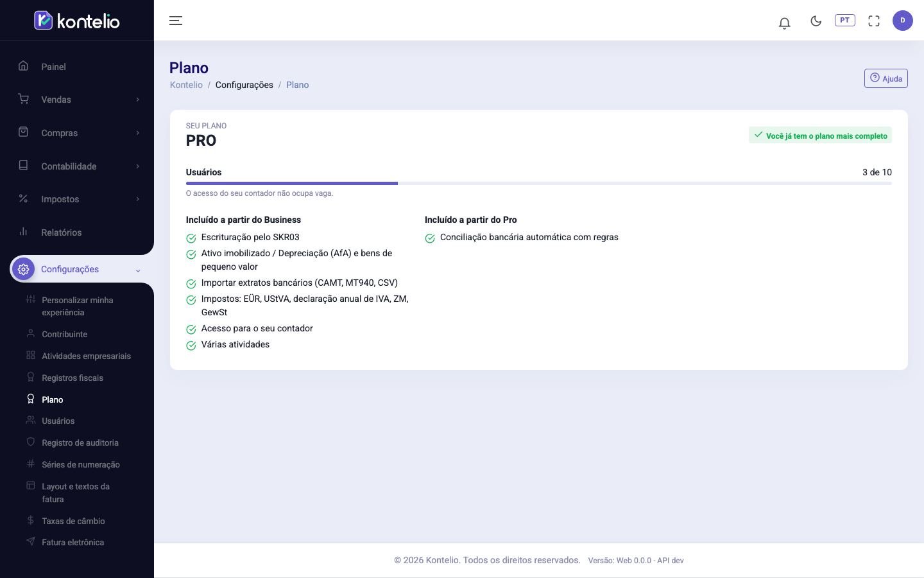Click the Contabilidade book icon
This screenshot has width=924, height=578.
(x=24, y=165)
